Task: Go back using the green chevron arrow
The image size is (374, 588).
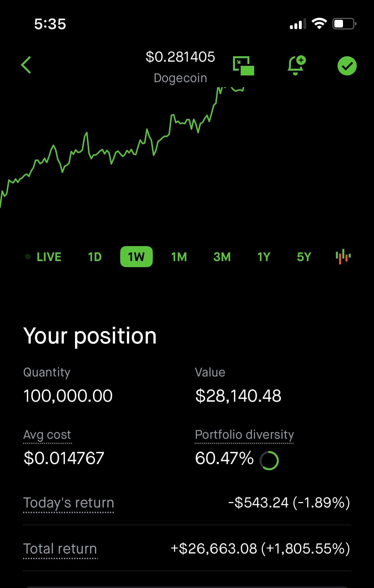Action: (x=26, y=65)
